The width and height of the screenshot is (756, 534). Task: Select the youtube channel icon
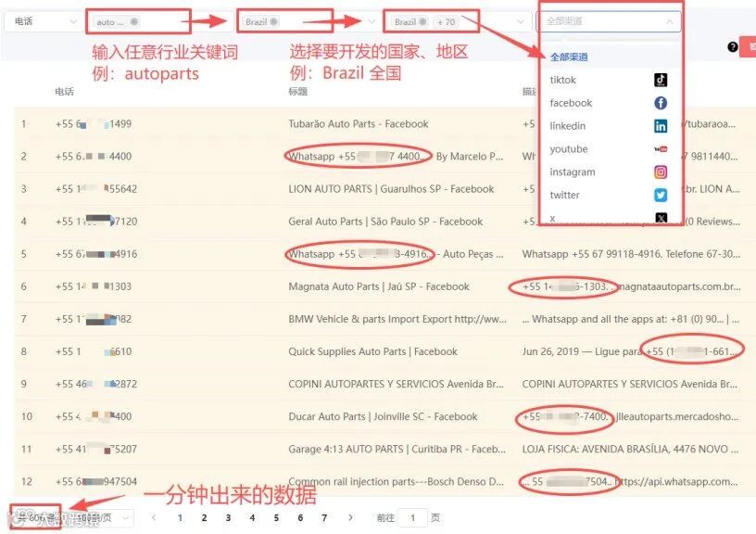pos(661,149)
